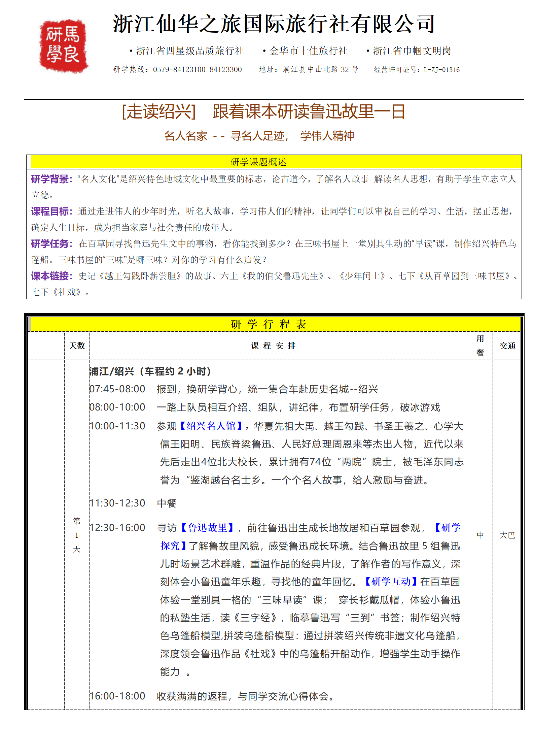Click time slot 07:45-08:00
The height and width of the screenshot is (756, 534).
tap(117, 389)
